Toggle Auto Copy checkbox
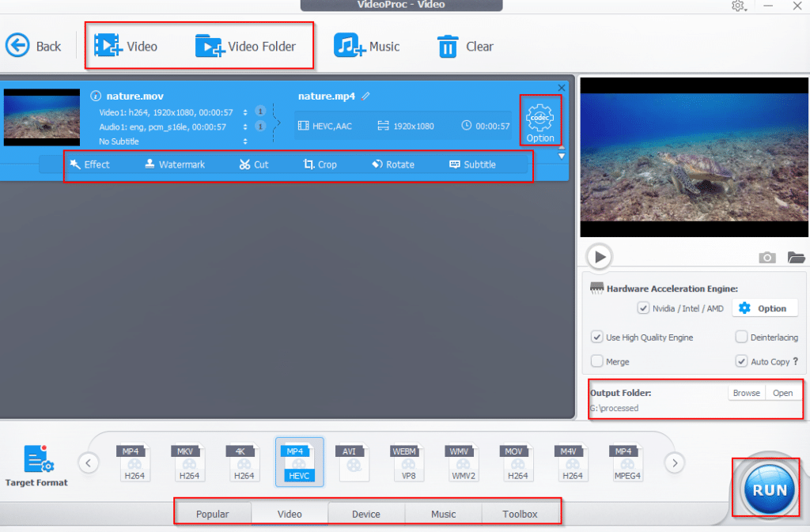The width and height of the screenshot is (810, 532). click(x=741, y=361)
